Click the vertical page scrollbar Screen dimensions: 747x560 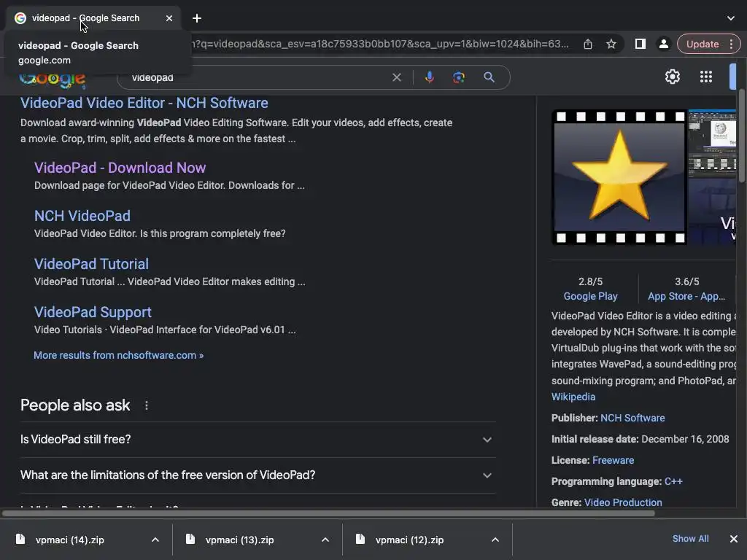click(742, 136)
